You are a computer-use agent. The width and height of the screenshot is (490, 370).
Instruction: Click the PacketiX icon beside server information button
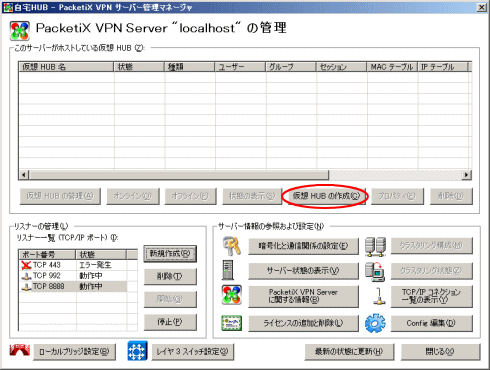pyautogui.click(x=232, y=295)
